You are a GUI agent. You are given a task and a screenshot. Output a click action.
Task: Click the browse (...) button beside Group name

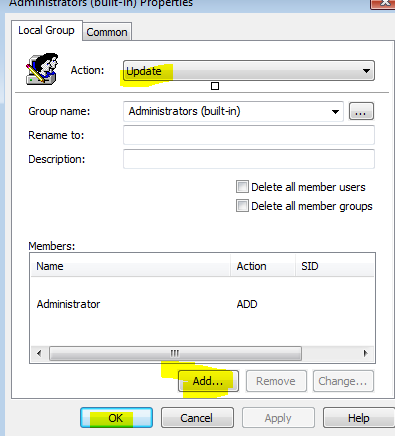coord(361,111)
